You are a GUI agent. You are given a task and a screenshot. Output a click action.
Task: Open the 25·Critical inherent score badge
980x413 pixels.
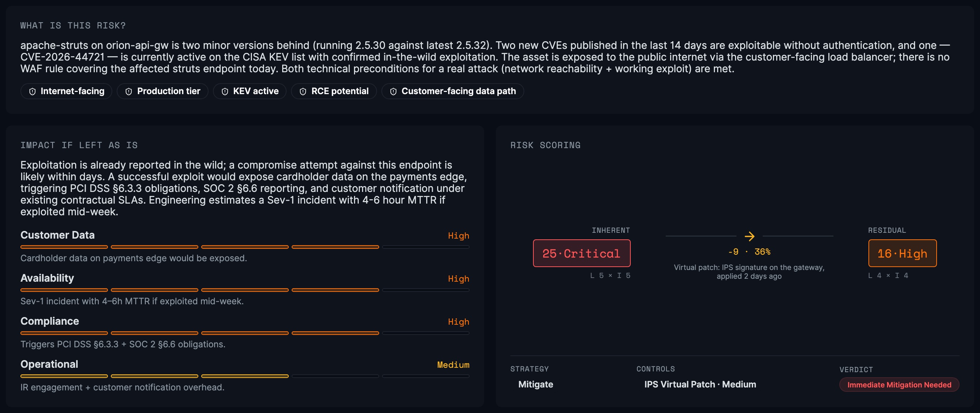[582, 253]
